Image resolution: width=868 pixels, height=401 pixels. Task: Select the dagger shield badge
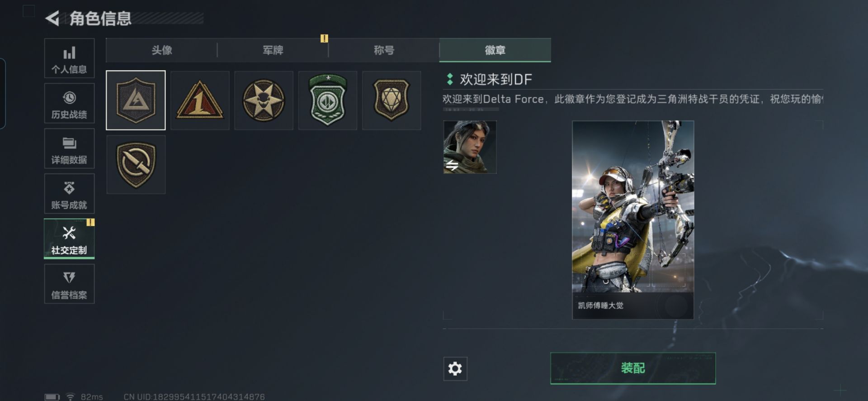136,164
